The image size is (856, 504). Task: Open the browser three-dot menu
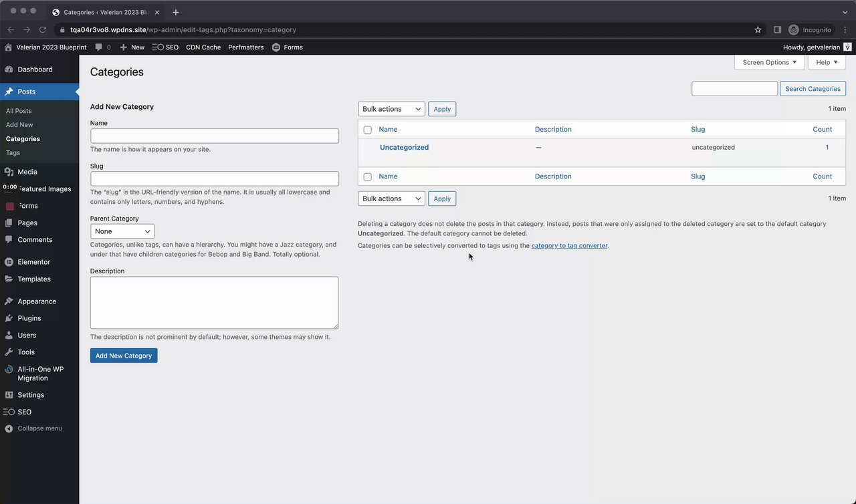[x=845, y=29]
